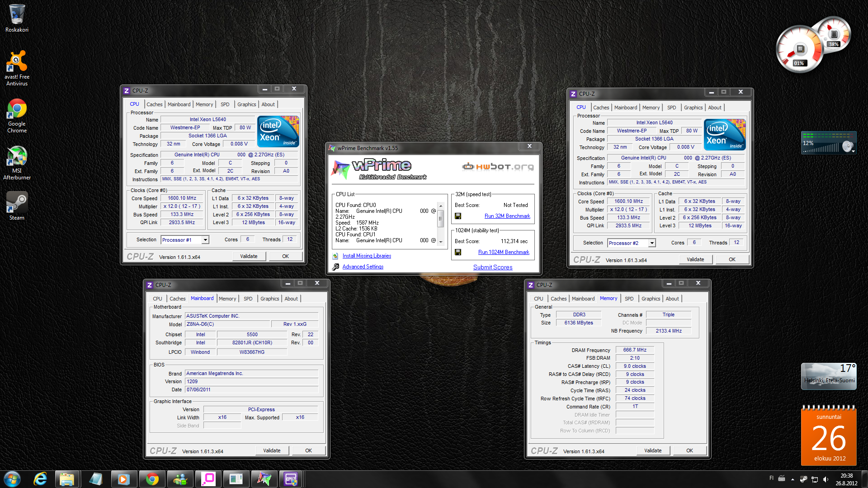Viewport: 868px width, 488px height.
Task: Click the 666.7 MHz DRAM Frequency value
Action: coord(635,350)
